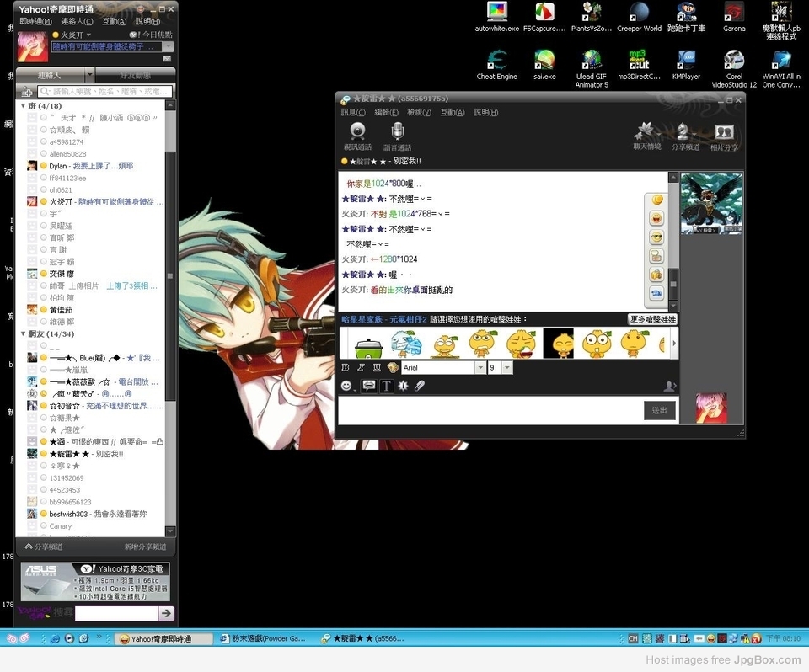809x672 pixels.
Task: Collapse the 班 (4/18) contact group
Action: [x=24, y=106]
